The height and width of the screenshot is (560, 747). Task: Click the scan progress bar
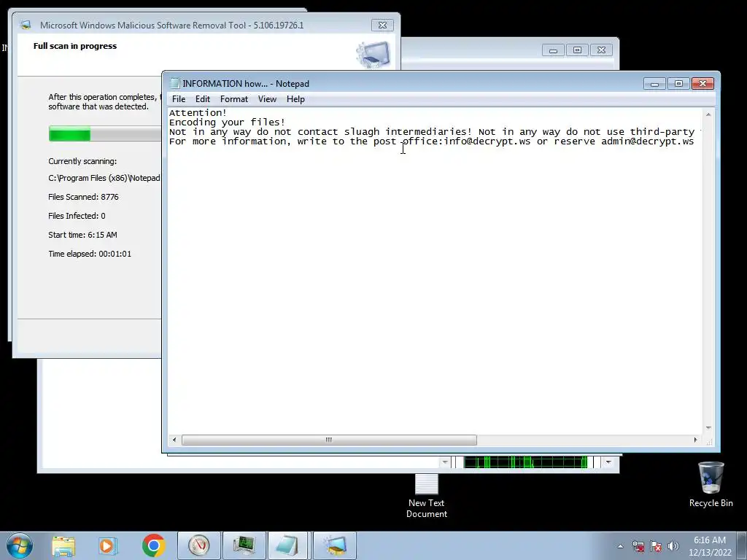(105, 134)
